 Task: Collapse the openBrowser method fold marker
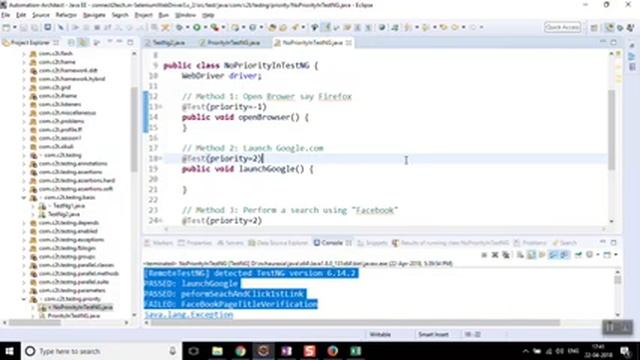(x=160, y=107)
